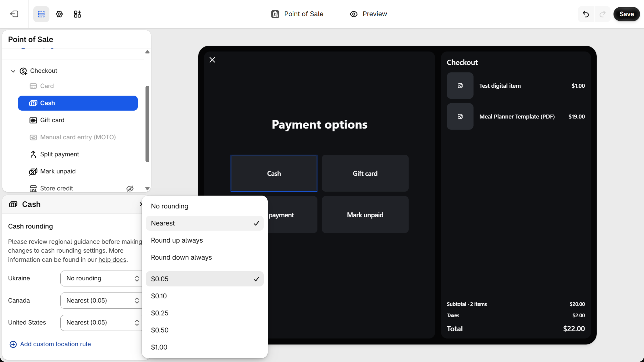Click the Checkout dollar icon in tree
Image resolution: width=644 pixels, height=362 pixels.
(x=24, y=71)
